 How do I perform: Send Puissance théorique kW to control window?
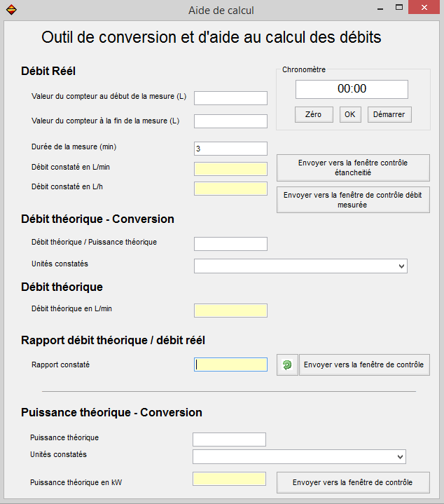pos(353,482)
